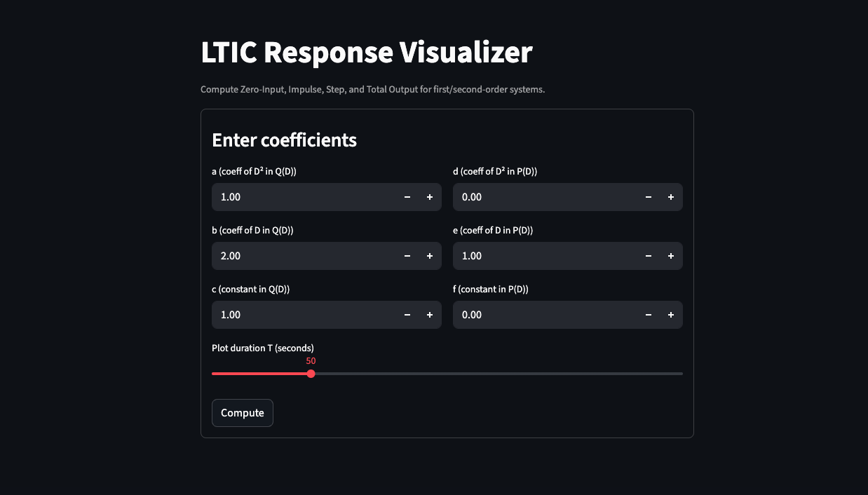Click the Plot duration slider handle
Viewport: 868px width, 495px height.
tap(311, 374)
